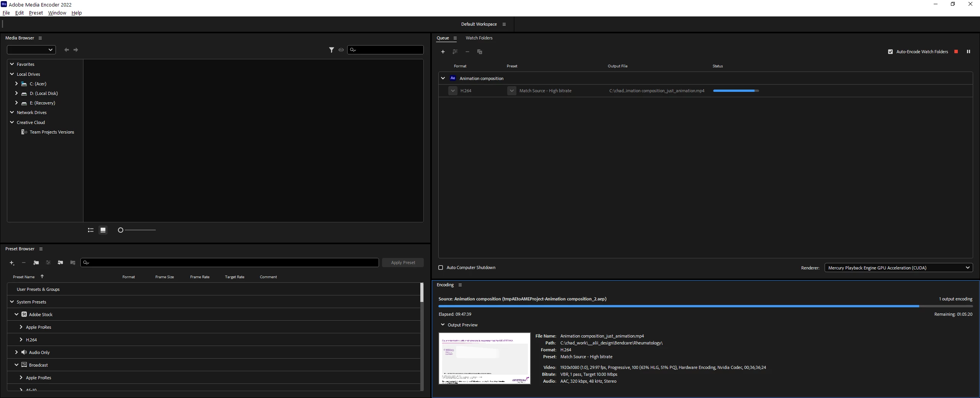Click the Preset Browser vertical scrollbar
Screen dimensions: 980x398
coord(422,336)
